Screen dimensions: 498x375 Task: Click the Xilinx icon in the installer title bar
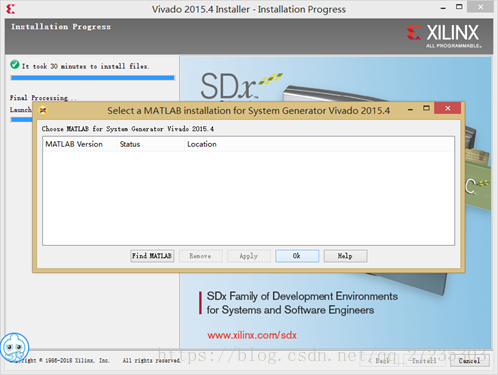pos(11,9)
